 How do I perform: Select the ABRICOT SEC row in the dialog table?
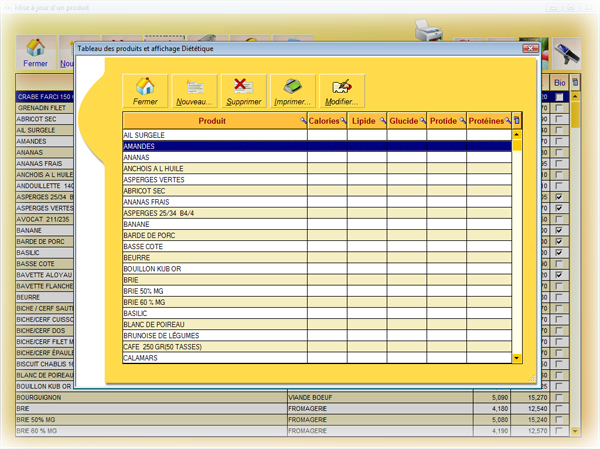(x=317, y=191)
